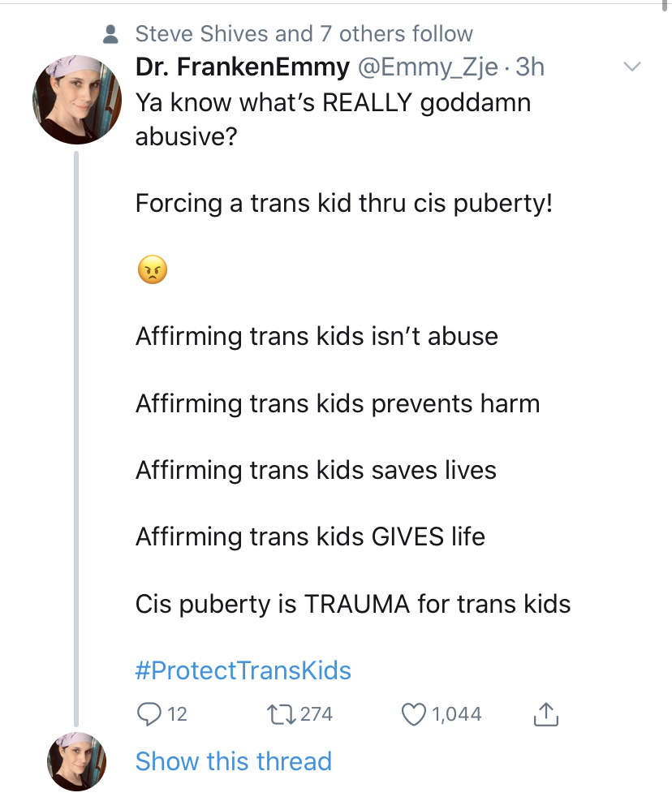Click the person silhouette follow icon
Viewport: 672px width, 797px height.
(110, 35)
